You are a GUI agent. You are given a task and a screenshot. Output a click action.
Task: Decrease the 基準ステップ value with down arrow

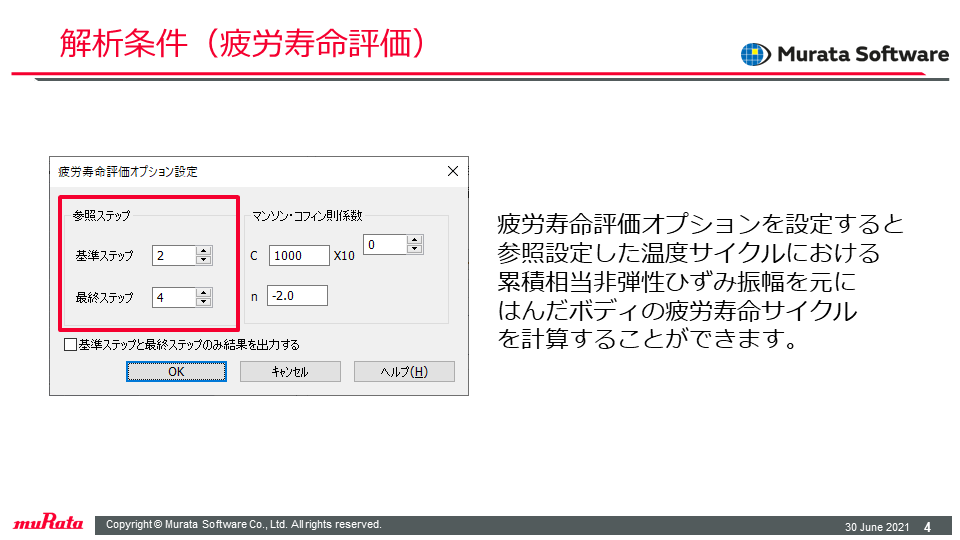[203, 260]
